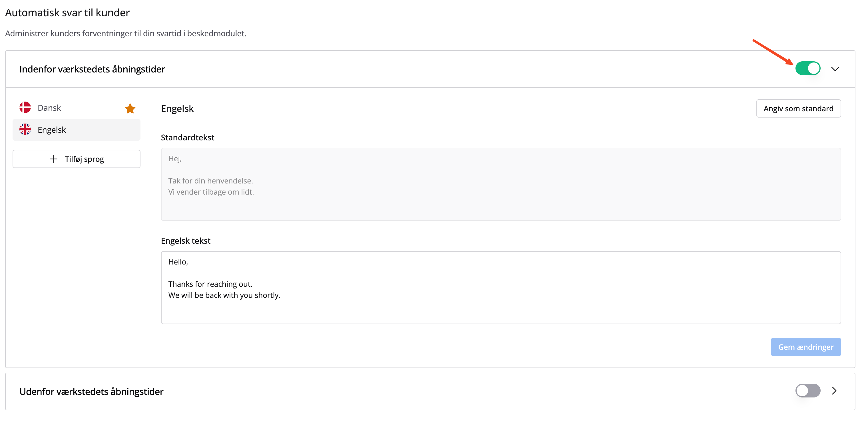Image resolution: width=868 pixels, height=424 pixels.
Task: Click the orange default-language star
Action: 130,108
